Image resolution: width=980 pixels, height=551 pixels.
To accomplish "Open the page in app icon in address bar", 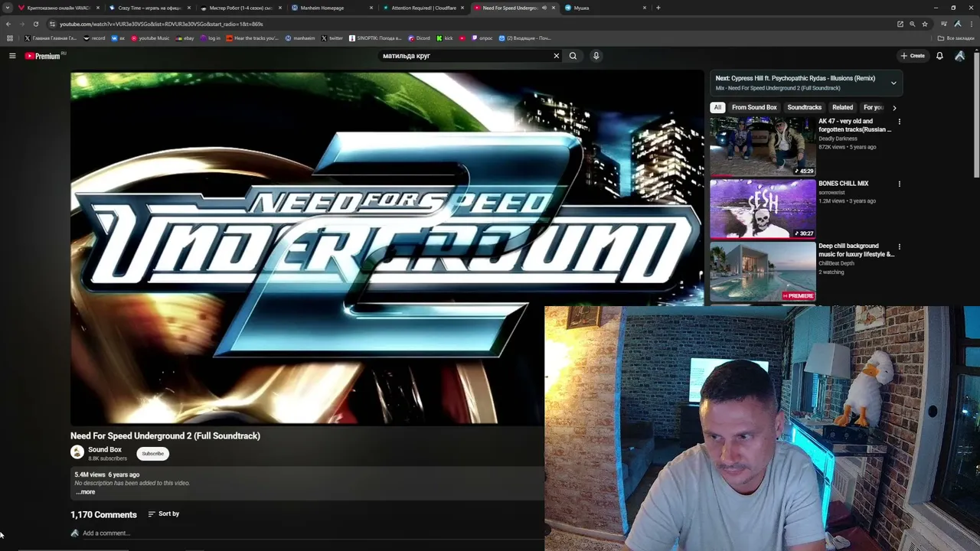I will 900,24.
